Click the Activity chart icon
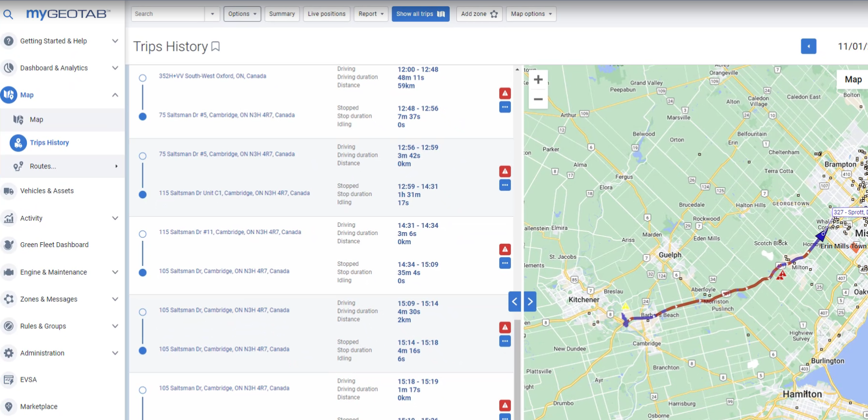The height and width of the screenshot is (420, 868). pos(9,218)
